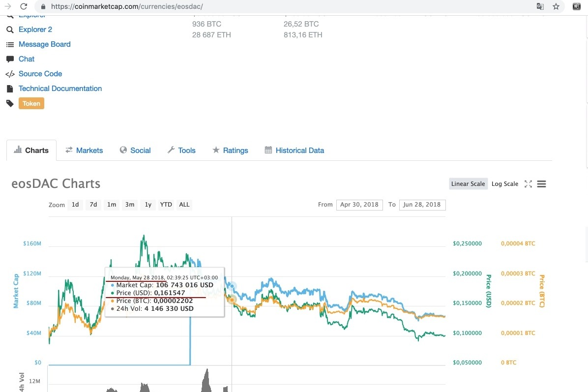Click the 936 BTC value
Image resolution: width=588 pixels, height=392 pixels.
click(x=206, y=24)
